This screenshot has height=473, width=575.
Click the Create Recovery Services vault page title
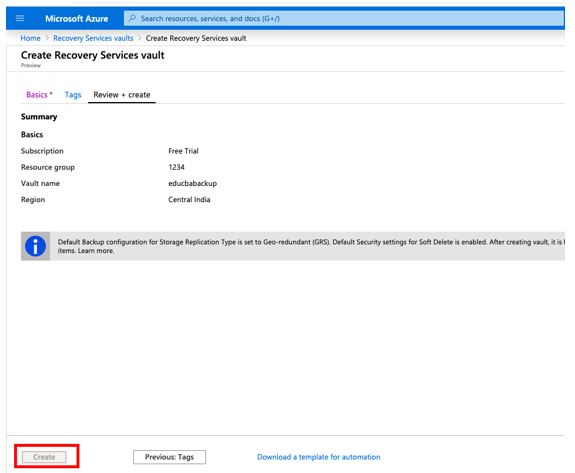[x=92, y=55]
